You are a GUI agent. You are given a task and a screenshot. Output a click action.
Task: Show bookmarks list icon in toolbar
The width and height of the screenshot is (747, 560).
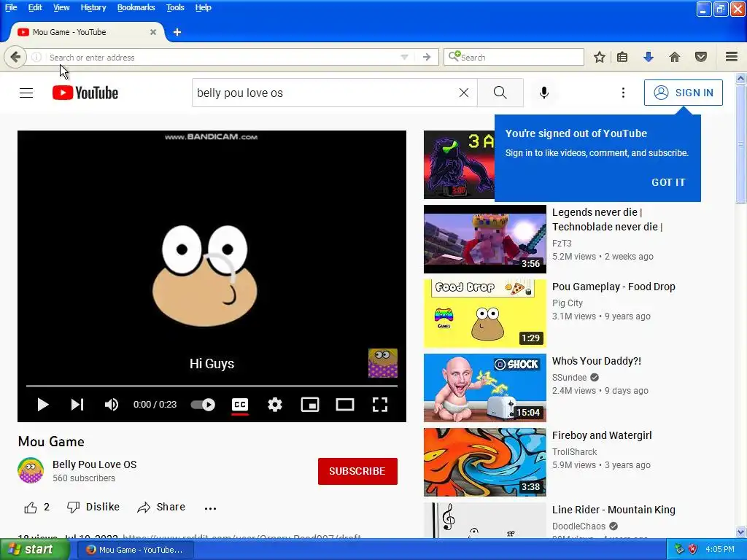(622, 57)
